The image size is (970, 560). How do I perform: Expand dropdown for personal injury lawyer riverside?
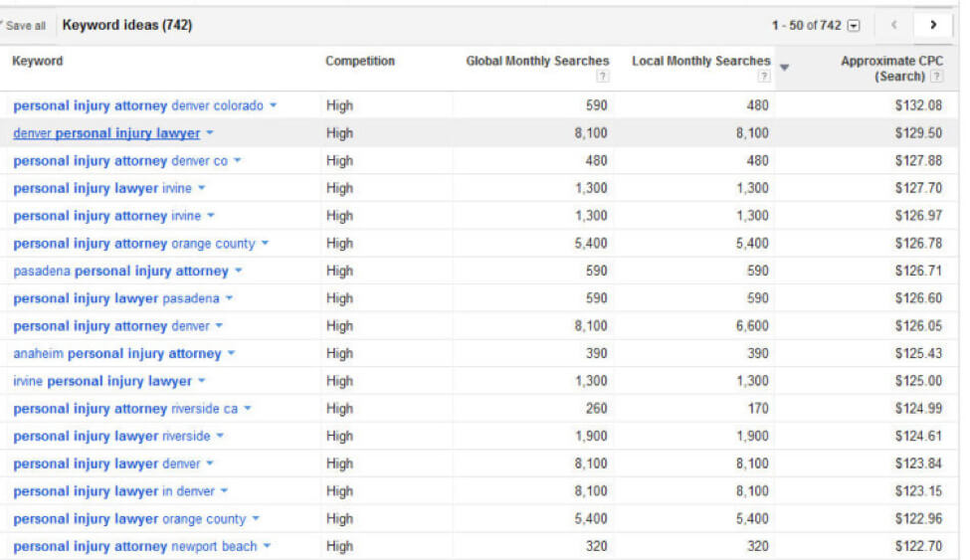[220, 437]
